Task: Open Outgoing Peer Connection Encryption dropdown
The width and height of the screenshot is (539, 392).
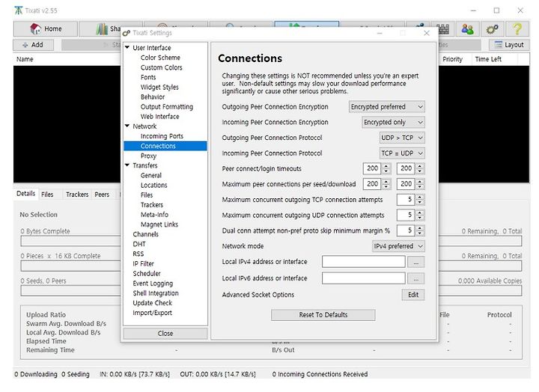Action: pos(387,107)
